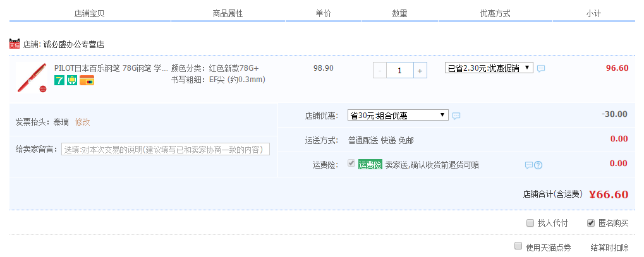Open the 省30元:组合优惠 shop discount dropdown

(x=398, y=116)
